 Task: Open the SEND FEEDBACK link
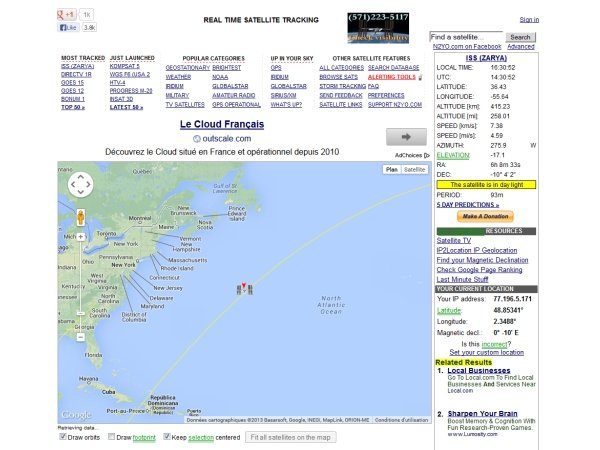(x=341, y=95)
